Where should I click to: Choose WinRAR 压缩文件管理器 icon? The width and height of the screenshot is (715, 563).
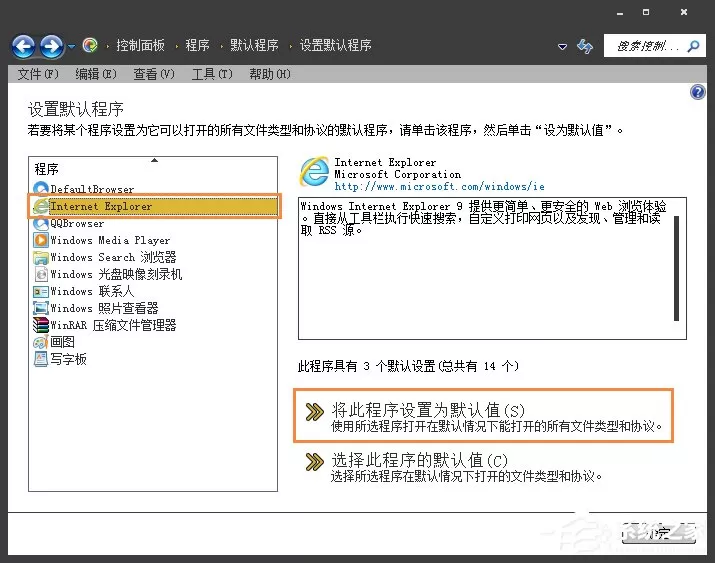click(x=41, y=325)
